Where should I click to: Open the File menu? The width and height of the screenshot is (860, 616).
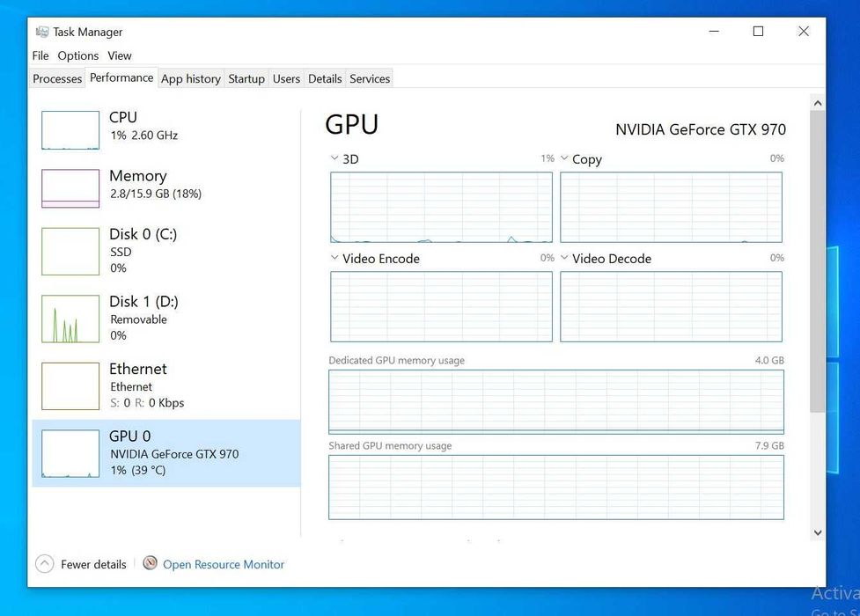(x=40, y=55)
